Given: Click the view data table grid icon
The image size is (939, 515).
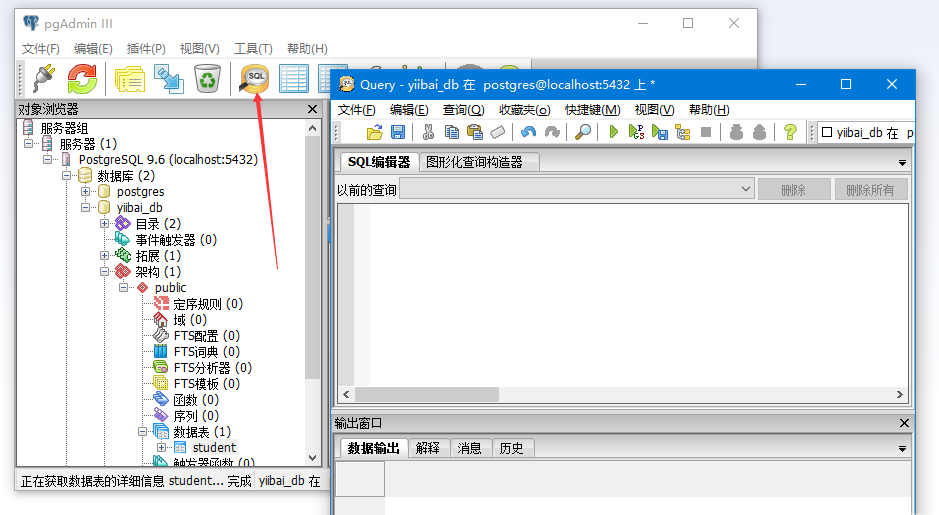Looking at the screenshot, I should 293,78.
